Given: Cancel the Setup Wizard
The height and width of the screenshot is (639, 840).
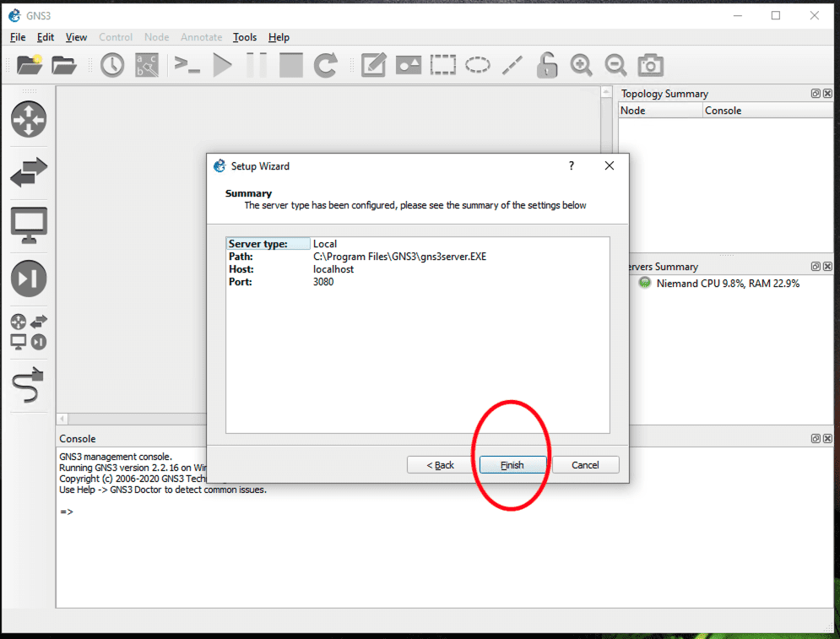Looking at the screenshot, I should (x=584, y=465).
